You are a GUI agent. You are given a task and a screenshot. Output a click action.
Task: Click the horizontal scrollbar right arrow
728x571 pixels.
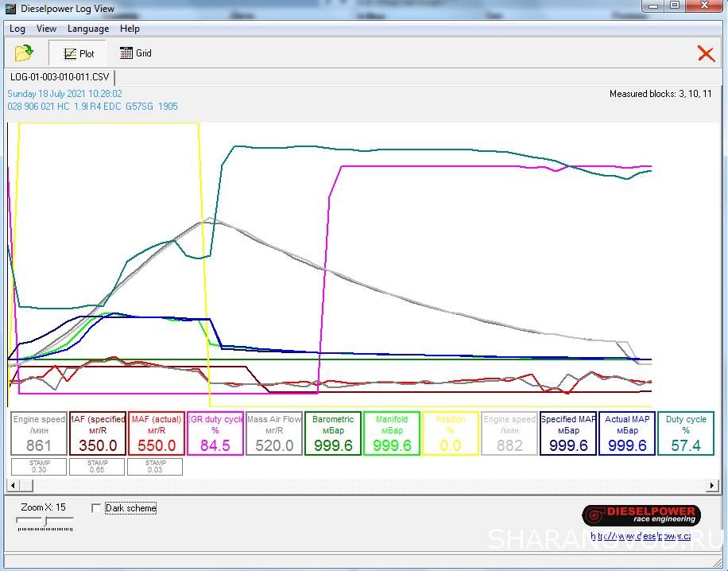714,484
